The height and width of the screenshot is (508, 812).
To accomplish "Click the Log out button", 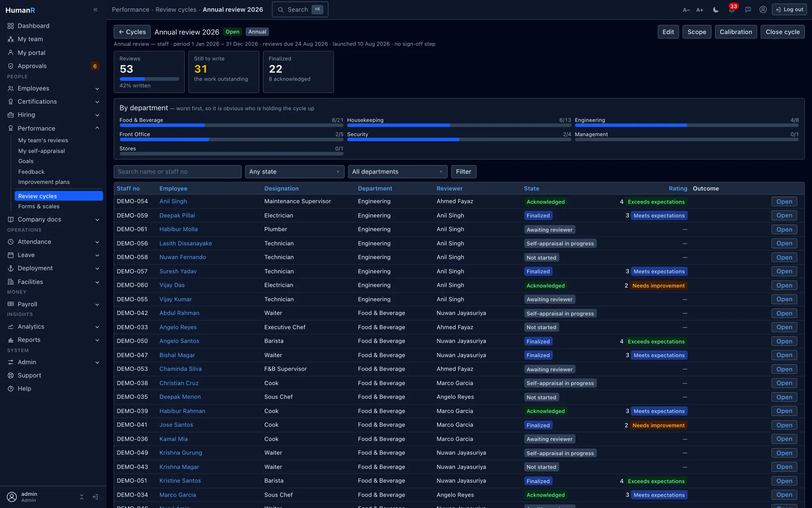I will [x=789, y=9].
